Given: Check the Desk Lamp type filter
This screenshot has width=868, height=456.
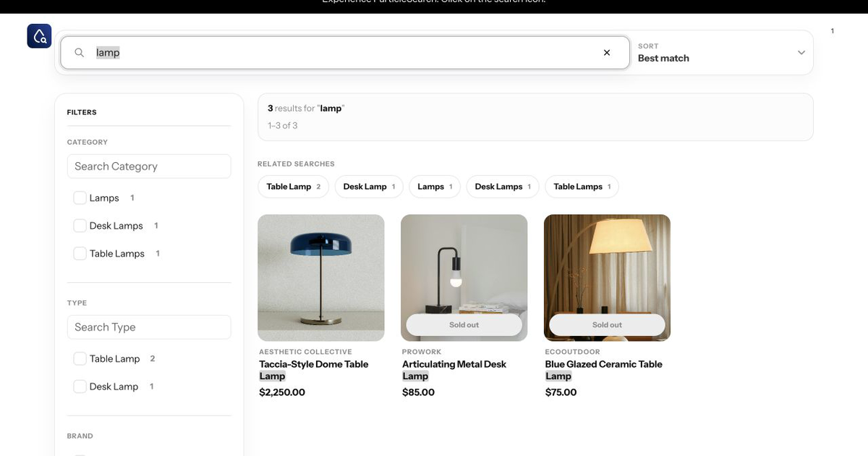Looking at the screenshot, I should 80,387.
